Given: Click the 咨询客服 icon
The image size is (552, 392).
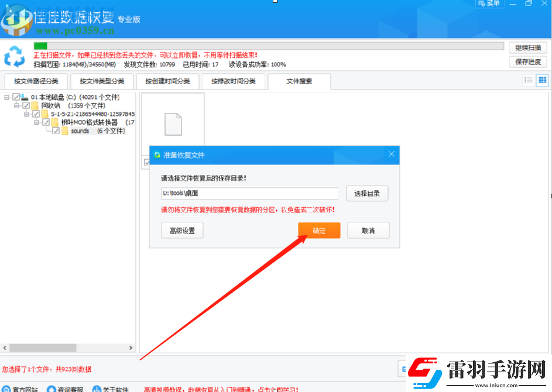Looking at the screenshot, I should 52,389.
